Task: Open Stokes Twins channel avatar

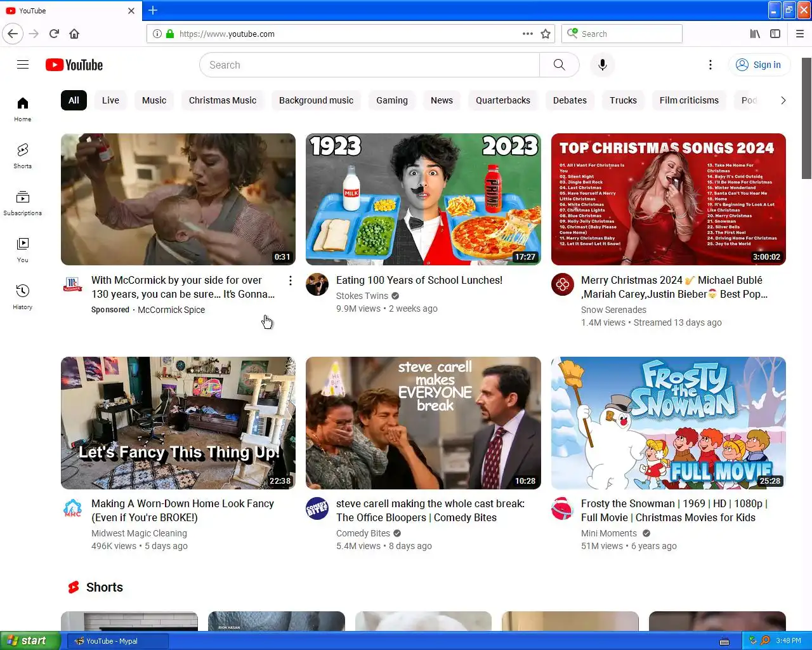Action: tap(317, 284)
